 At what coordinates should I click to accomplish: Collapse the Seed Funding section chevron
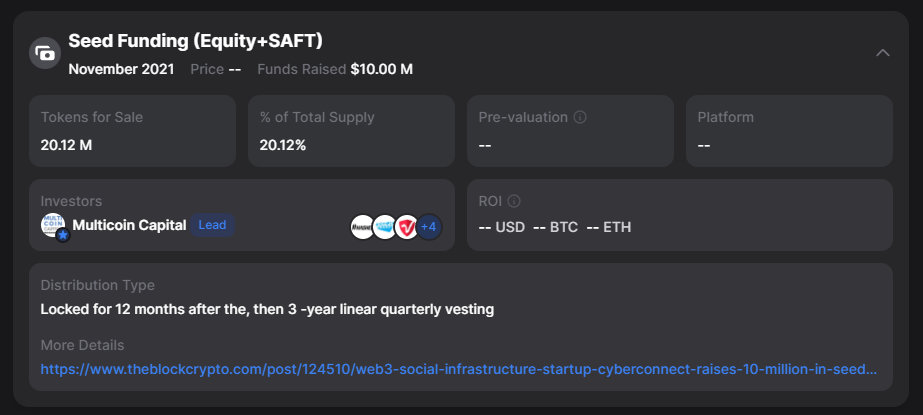(882, 52)
